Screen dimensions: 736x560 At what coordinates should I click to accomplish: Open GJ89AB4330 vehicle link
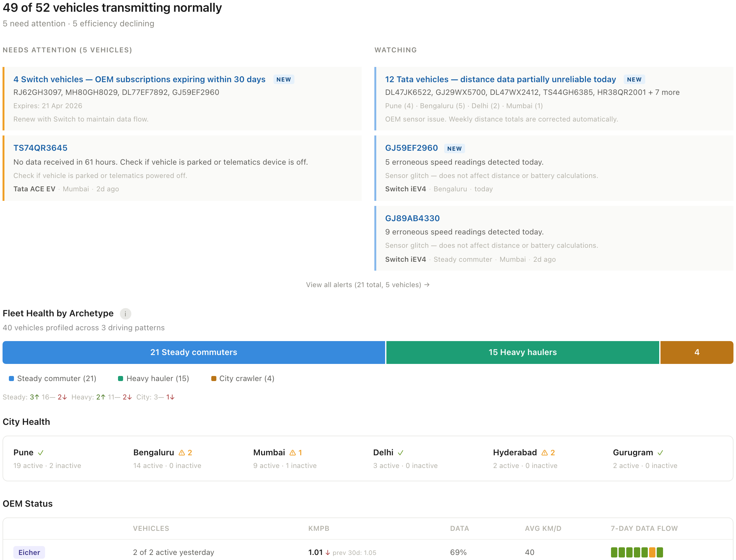[x=412, y=218]
